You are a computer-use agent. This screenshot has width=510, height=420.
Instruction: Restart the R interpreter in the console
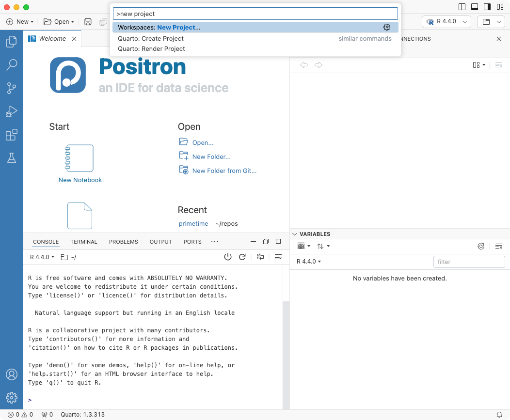(242, 257)
